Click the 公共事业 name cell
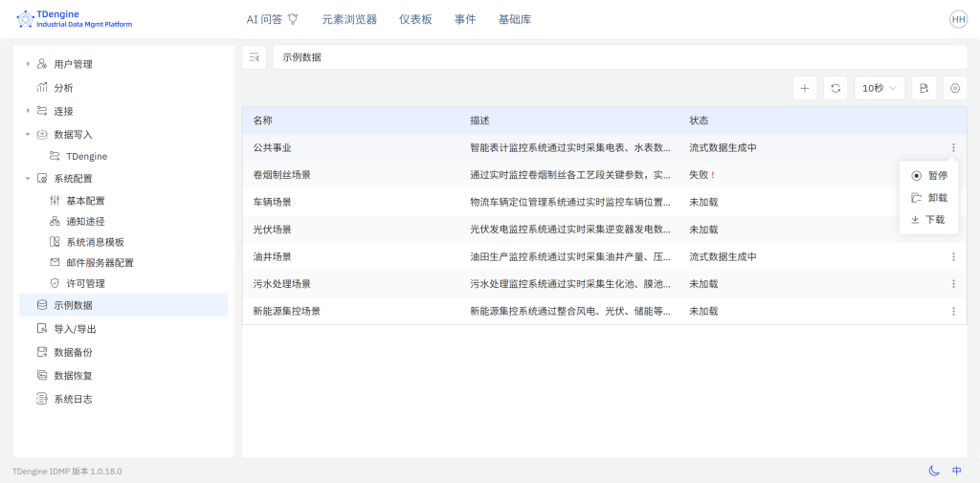 (273, 148)
